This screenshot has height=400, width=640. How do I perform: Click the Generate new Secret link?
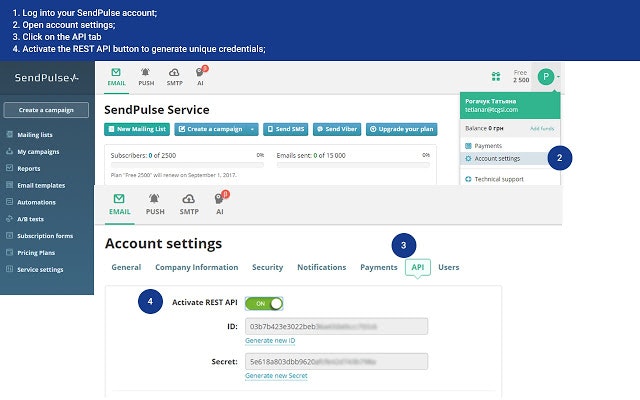point(276,376)
